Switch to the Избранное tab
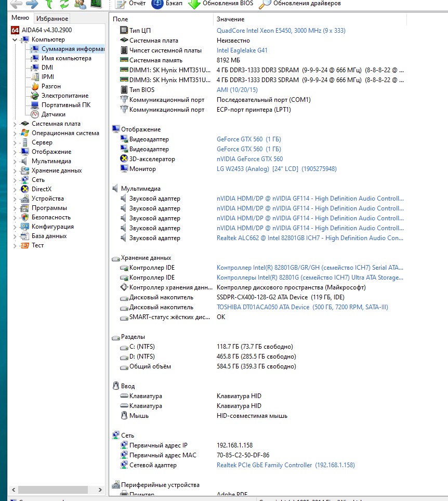448x501 pixels. (52, 19)
